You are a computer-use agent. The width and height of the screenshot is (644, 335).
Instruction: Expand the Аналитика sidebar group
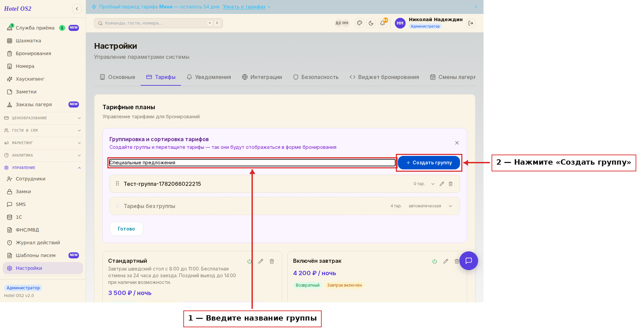[x=43, y=155]
